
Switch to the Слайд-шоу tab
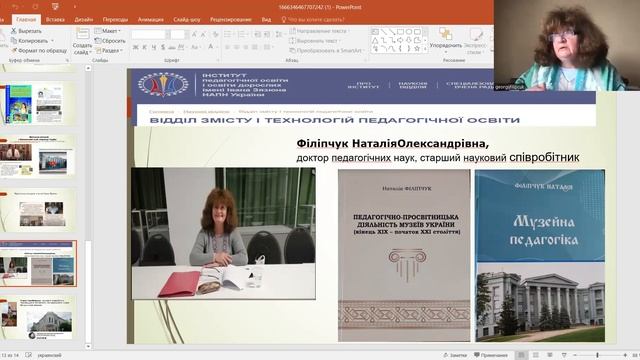click(x=187, y=19)
